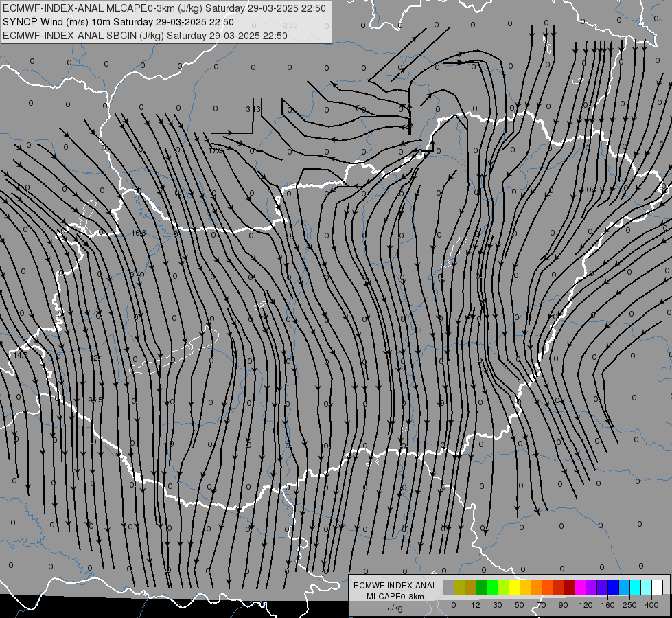
Task: Click the legend scale value 160
Action: click(x=607, y=606)
